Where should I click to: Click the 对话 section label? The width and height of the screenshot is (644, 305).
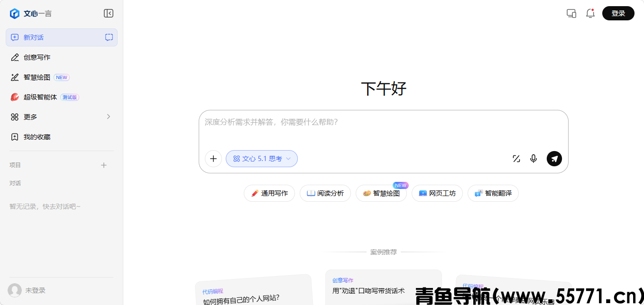15,183
